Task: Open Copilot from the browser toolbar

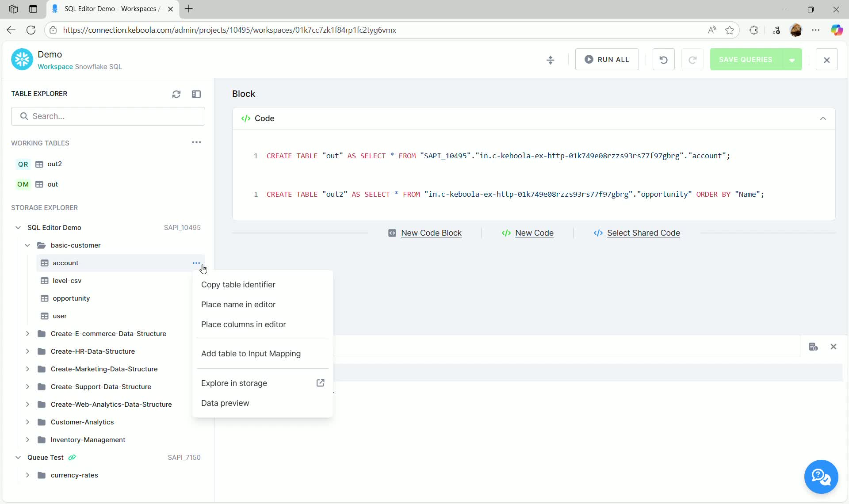Action: pyautogui.click(x=838, y=30)
